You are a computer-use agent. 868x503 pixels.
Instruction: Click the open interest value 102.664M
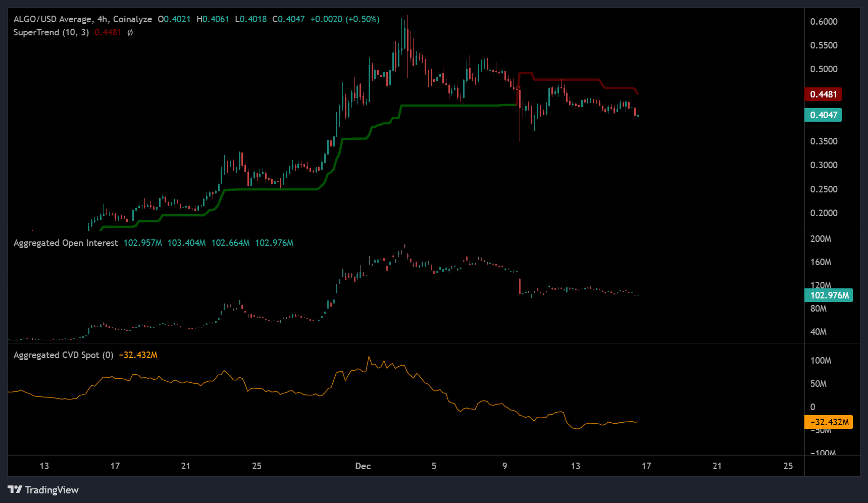pos(230,243)
